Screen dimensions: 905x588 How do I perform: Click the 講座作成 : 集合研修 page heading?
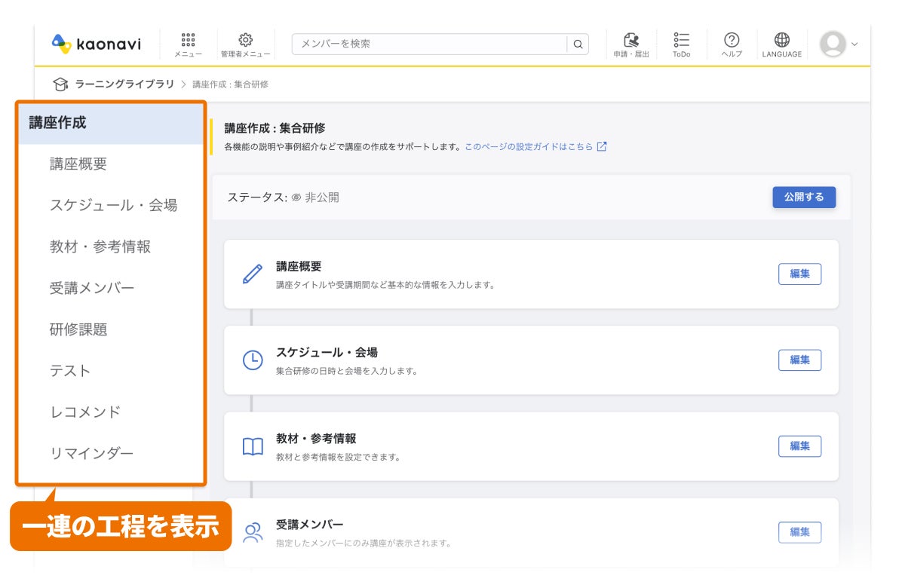[x=275, y=128]
